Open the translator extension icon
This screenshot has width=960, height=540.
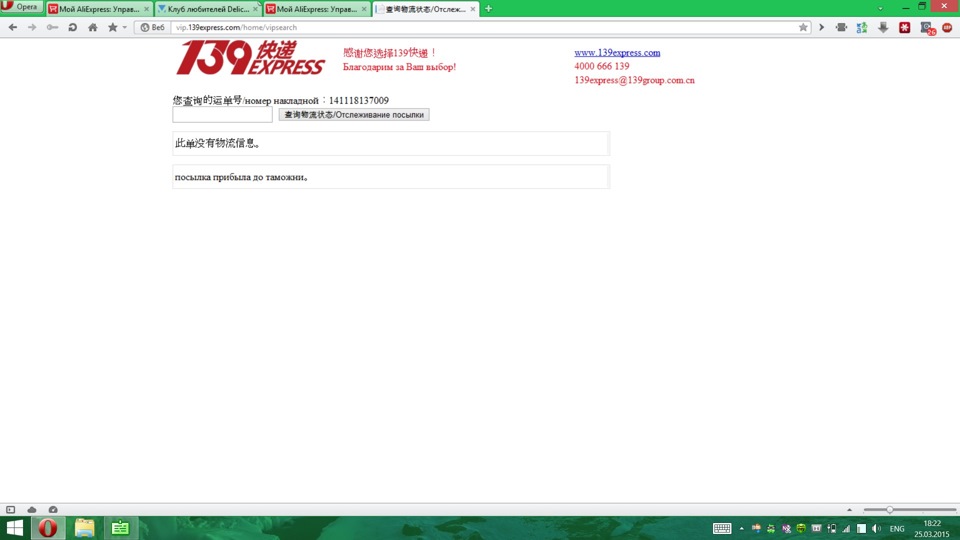[x=862, y=27]
